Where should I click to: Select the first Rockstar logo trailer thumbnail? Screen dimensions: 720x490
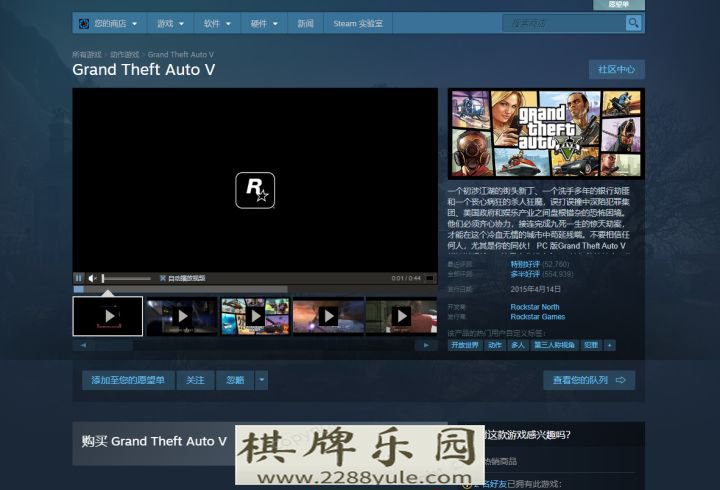[x=107, y=316]
